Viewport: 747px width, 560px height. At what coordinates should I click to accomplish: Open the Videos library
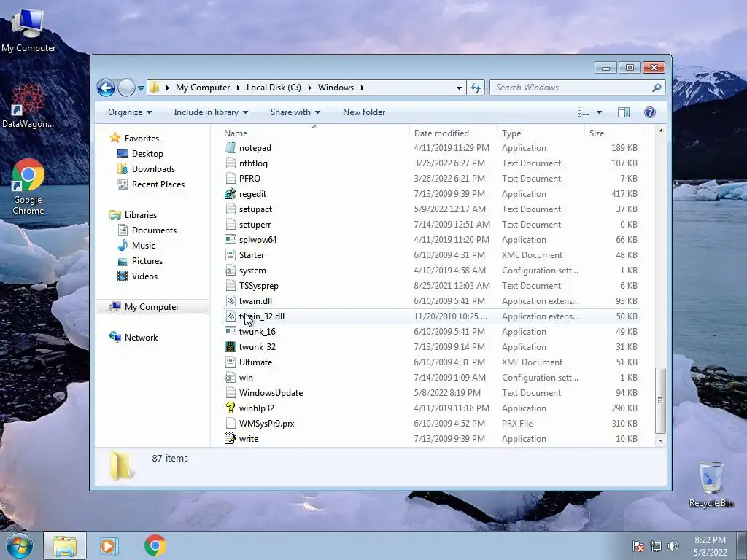(144, 276)
